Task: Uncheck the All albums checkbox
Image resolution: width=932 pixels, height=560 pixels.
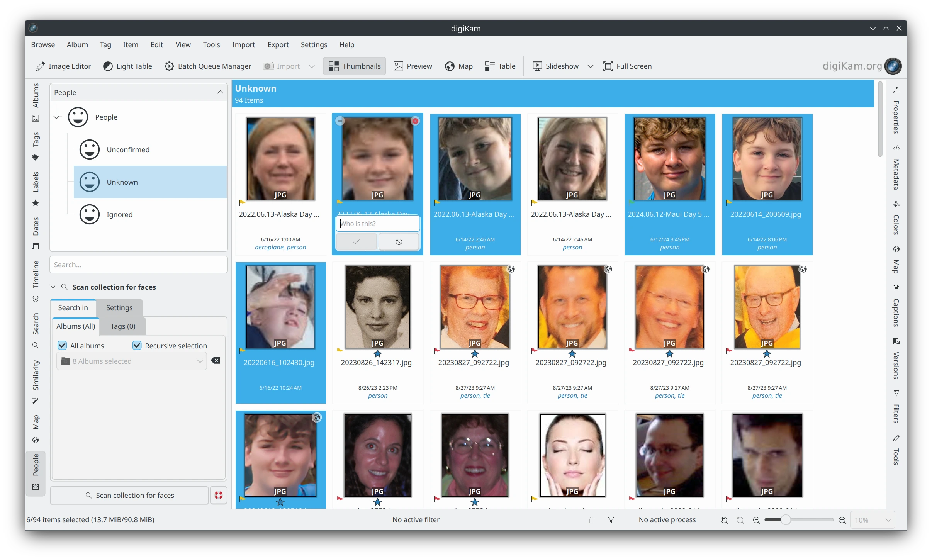Action: (x=62, y=345)
